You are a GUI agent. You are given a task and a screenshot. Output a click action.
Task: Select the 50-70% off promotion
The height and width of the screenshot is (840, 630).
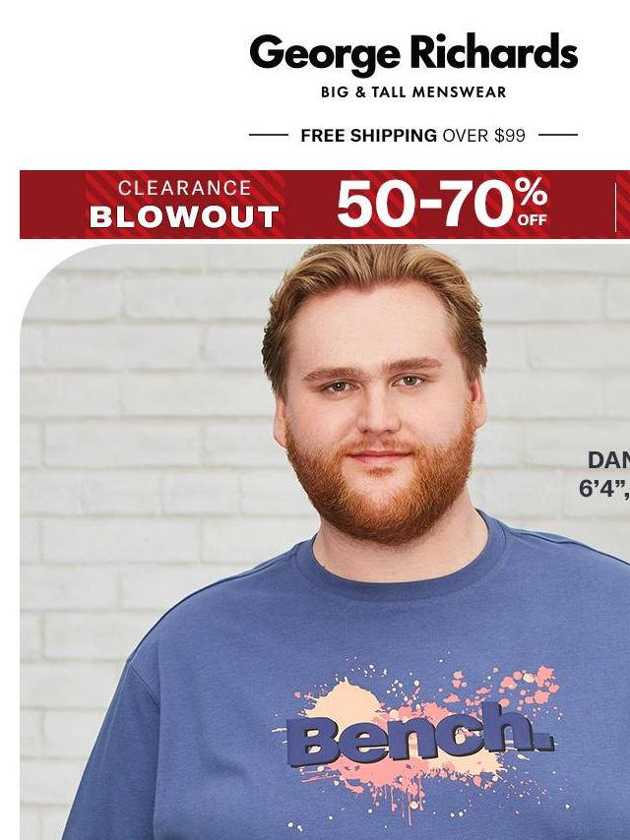coord(442,204)
